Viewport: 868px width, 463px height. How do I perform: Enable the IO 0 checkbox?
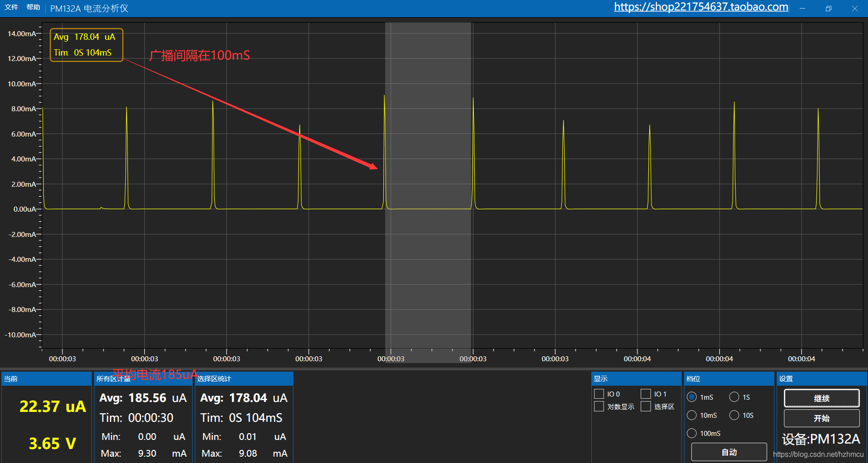[599, 394]
